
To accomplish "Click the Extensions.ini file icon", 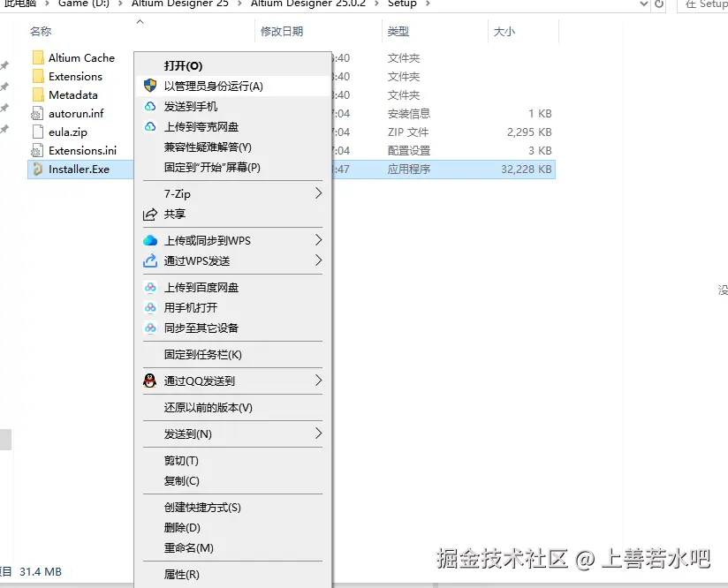I will [x=37, y=150].
